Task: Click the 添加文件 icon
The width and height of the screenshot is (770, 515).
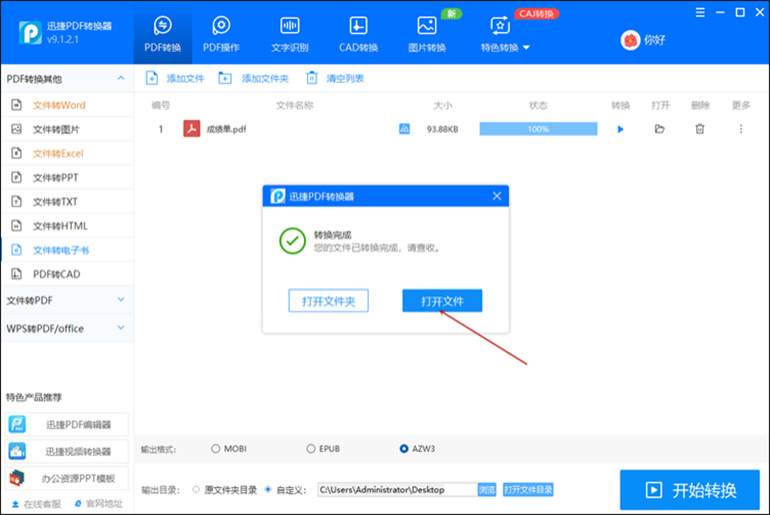Action: (152, 78)
